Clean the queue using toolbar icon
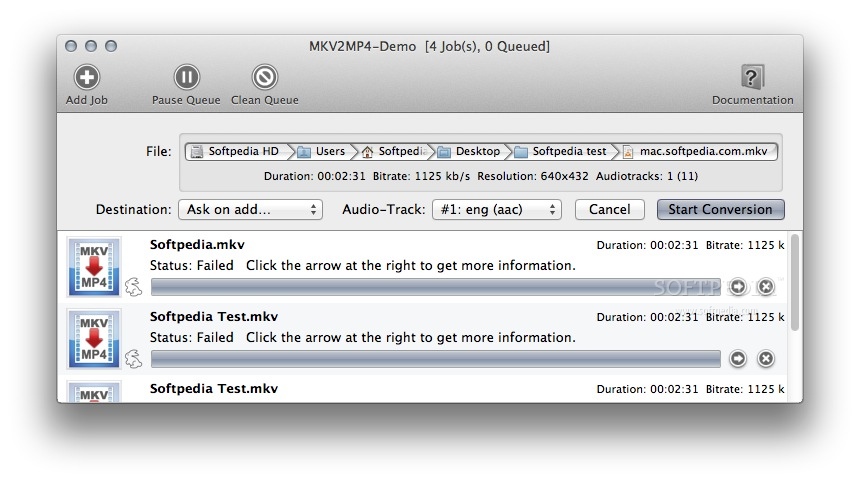The width and height of the screenshot is (860, 482). pyautogui.click(x=264, y=77)
